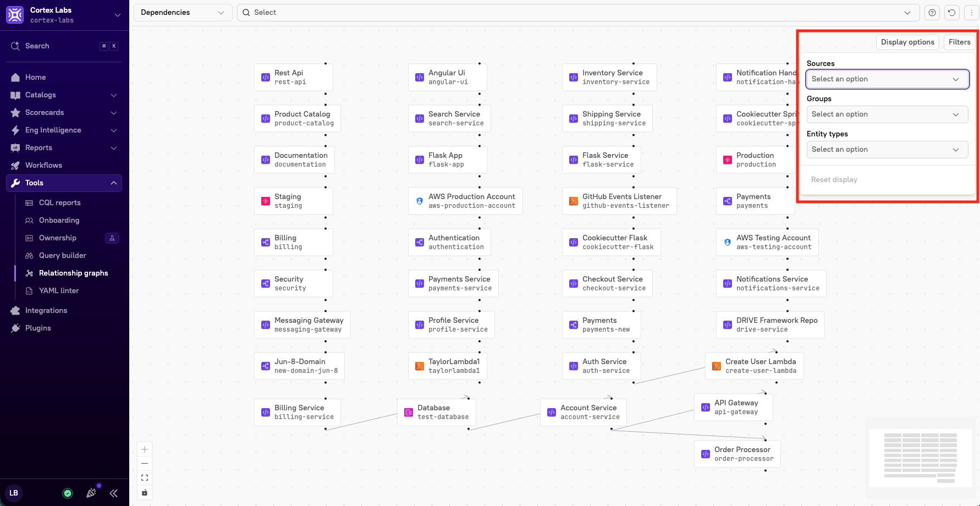Screen dimensions: 980x506
Task: Zoom out with the minus icon
Action: tap(145, 464)
